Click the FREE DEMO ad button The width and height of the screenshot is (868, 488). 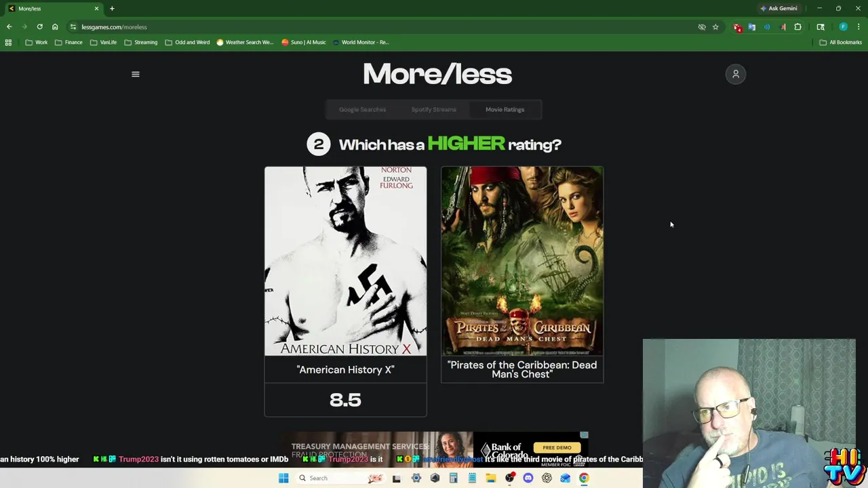coord(557,447)
